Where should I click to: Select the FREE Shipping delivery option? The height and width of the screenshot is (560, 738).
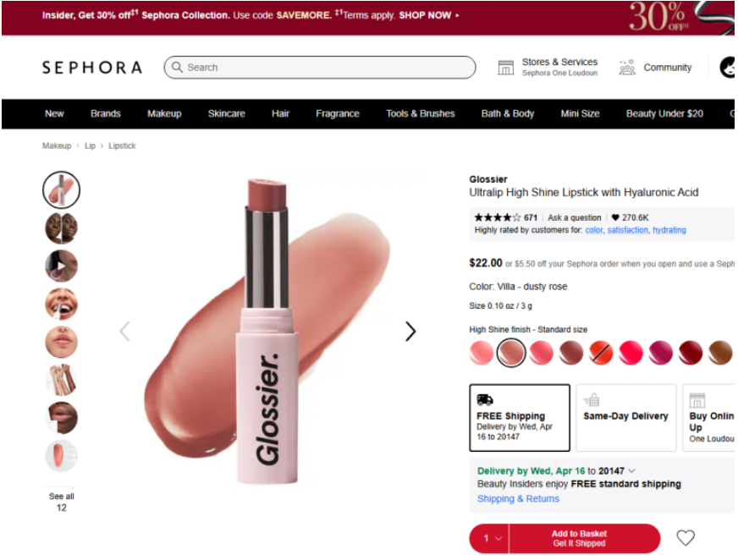(x=519, y=417)
